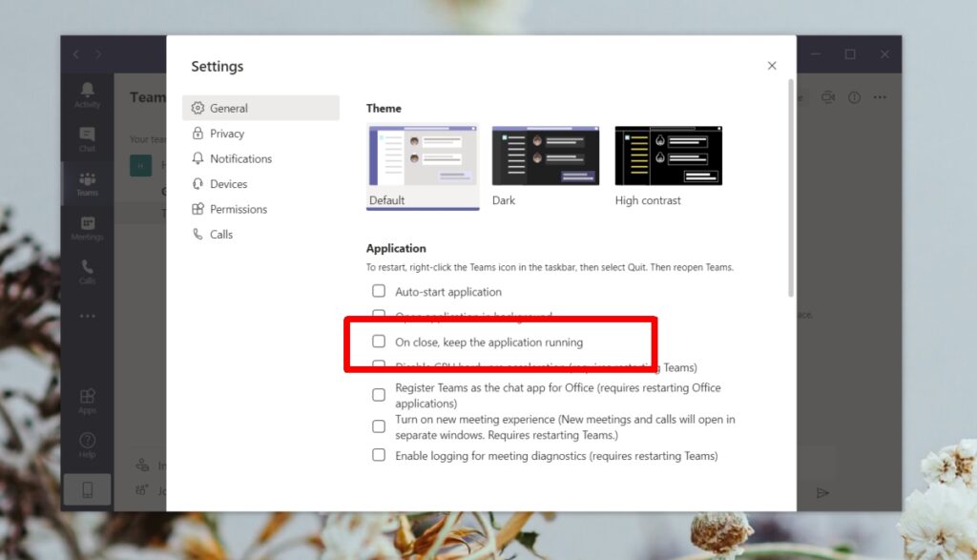Select the Dark theme
Viewport: 977px width, 560px height.
(545, 155)
